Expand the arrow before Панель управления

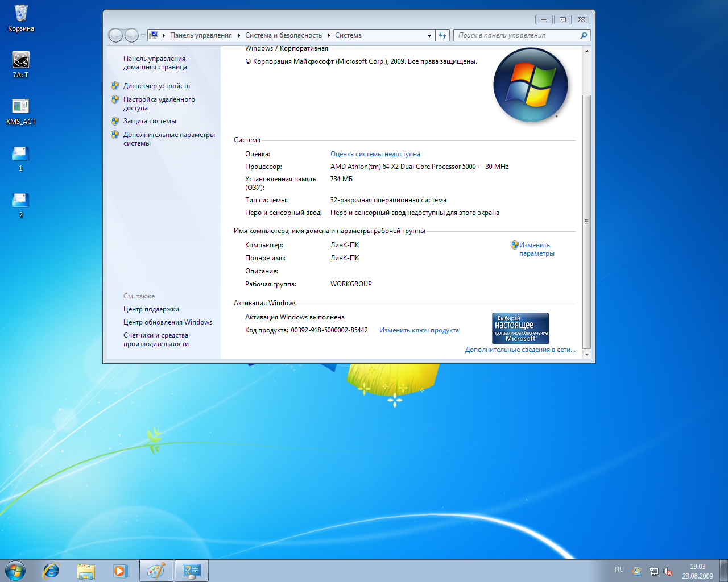tap(164, 35)
